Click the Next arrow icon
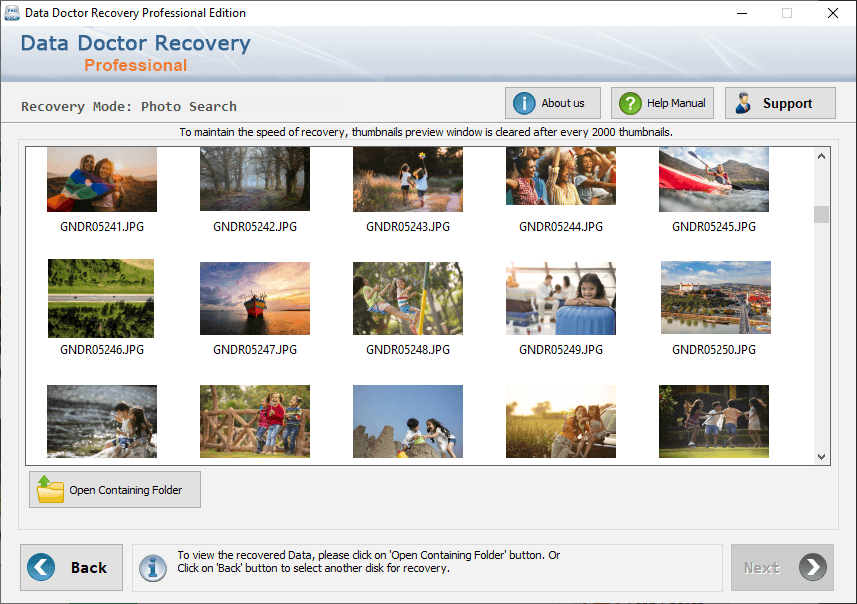 [813, 567]
